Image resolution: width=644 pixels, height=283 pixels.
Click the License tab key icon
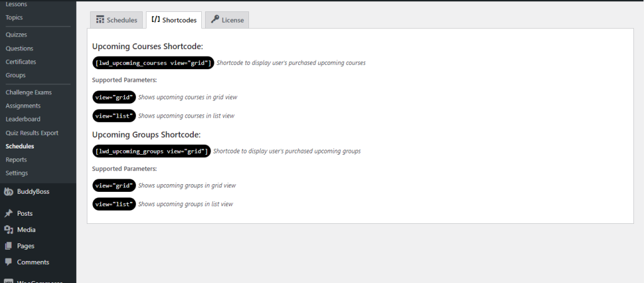tap(215, 19)
